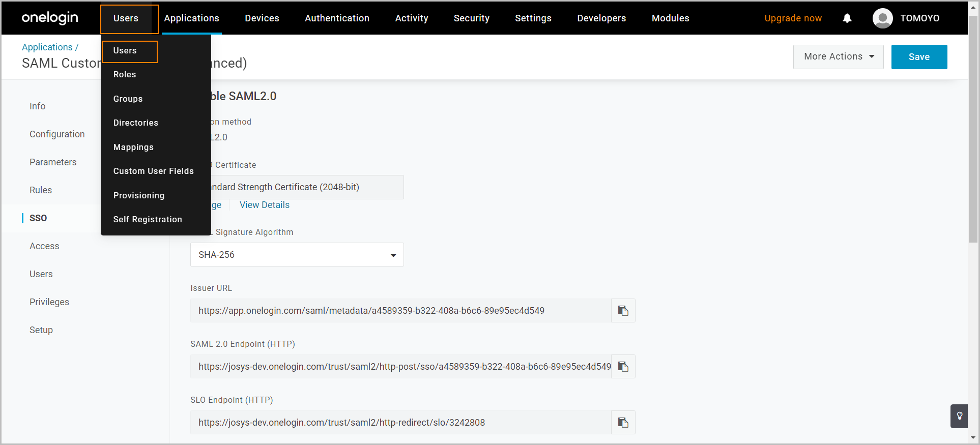Open the SHA-256 signature algorithm dropdown
The width and height of the screenshot is (980, 445).
point(297,255)
